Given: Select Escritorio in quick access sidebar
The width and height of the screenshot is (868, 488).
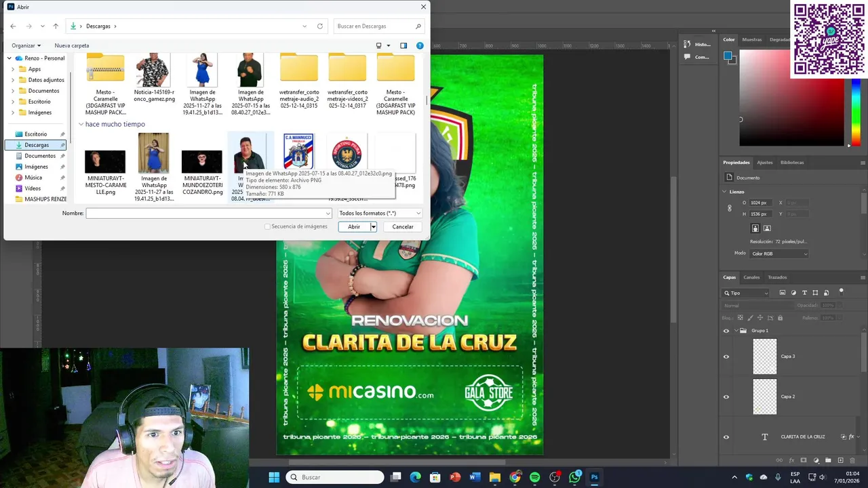Looking at the screenshot, I should pyautogui.click(x=35, y=134).
